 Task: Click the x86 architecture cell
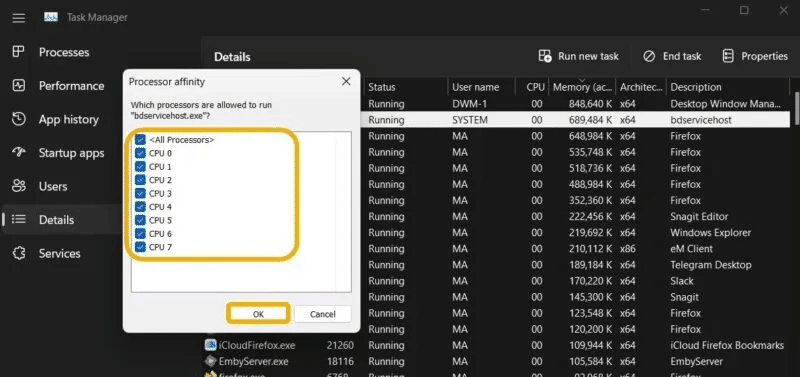click(628, 249)
